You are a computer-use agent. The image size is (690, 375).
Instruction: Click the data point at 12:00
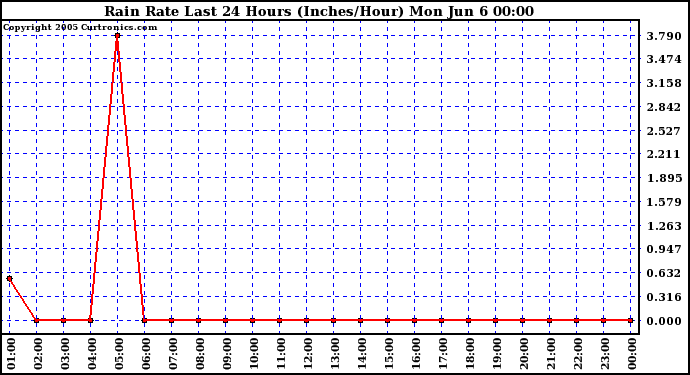click(306, 320)
